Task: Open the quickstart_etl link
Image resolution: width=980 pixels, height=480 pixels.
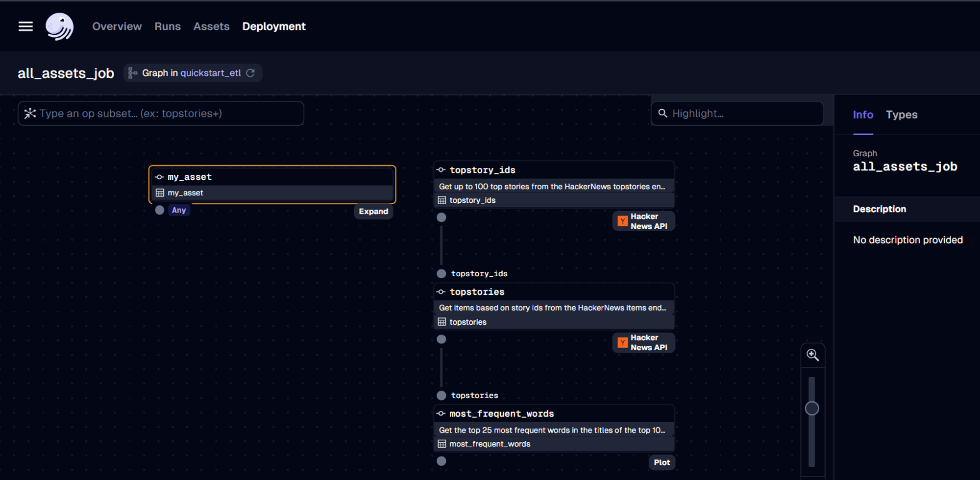Action: (x=211, y=72)
